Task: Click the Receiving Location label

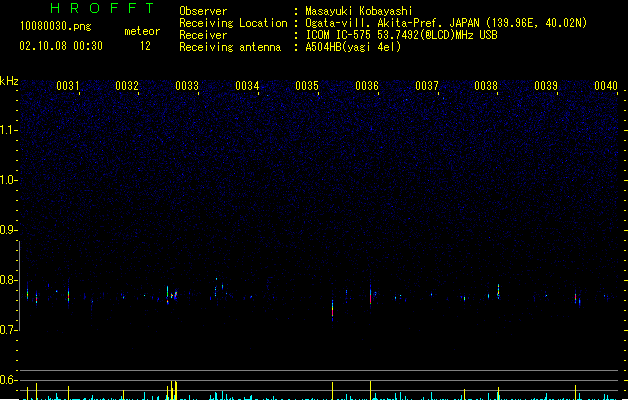Action: pyautogui.click(x=233, y=23)
